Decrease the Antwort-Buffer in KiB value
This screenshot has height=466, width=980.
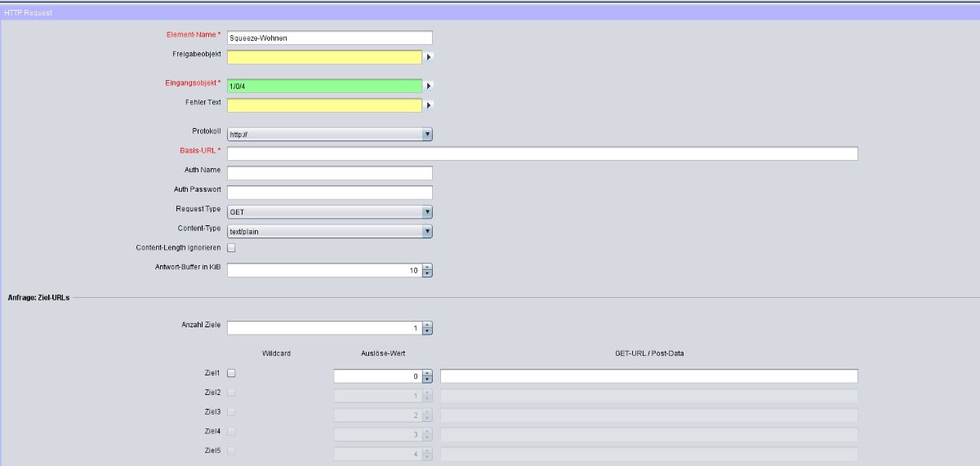click(427, 273)
